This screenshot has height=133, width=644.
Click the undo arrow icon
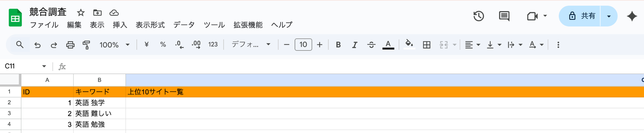click(x=37, y=45)
